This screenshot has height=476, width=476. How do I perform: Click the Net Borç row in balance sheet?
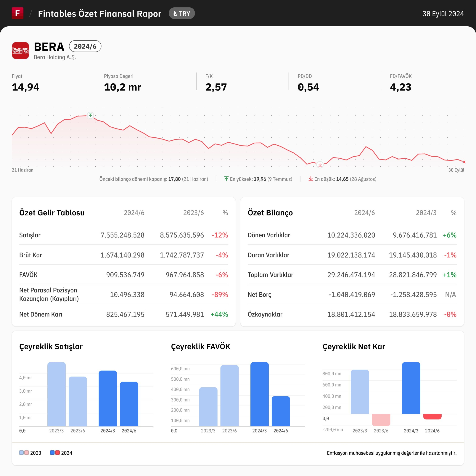[352, 294]
